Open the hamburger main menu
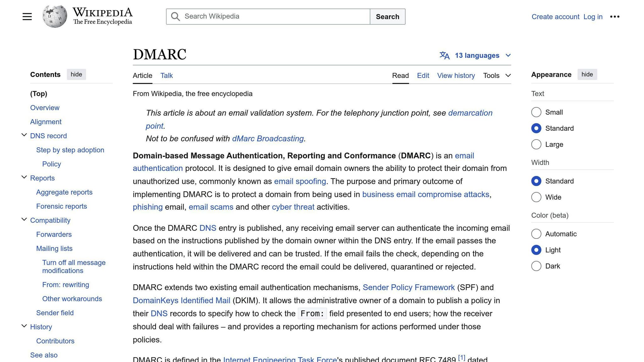The height and width of the screenshot is (362, 644). tap(27, 16)
